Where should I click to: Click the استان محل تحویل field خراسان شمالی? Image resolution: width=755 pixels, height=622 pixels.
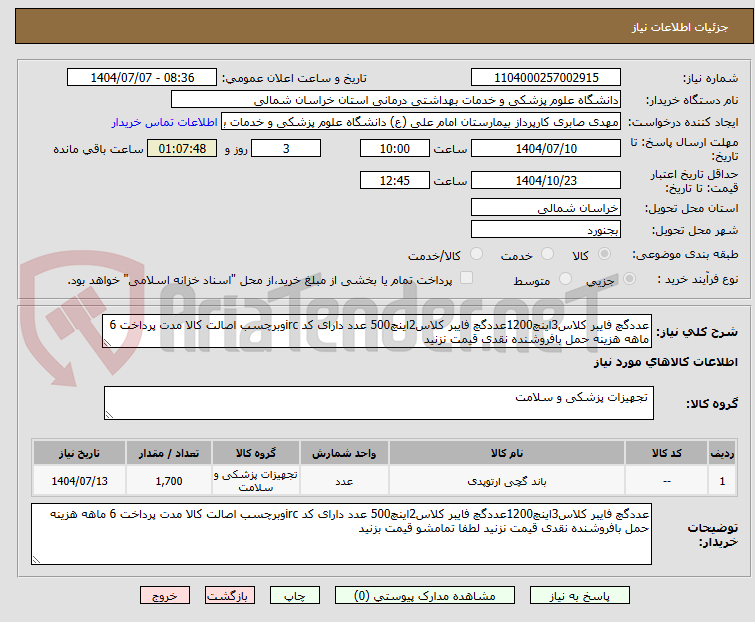546,207
